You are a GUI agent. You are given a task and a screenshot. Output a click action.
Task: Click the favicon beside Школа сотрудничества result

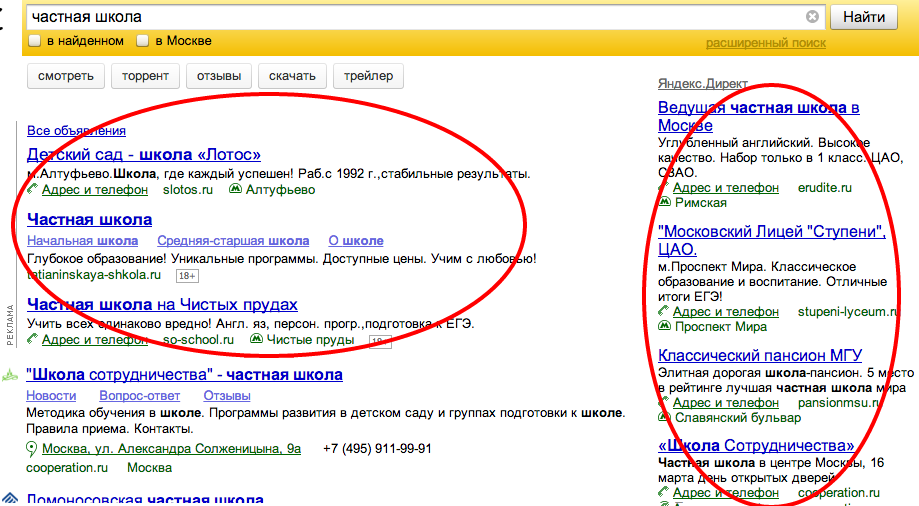point(10,375)
